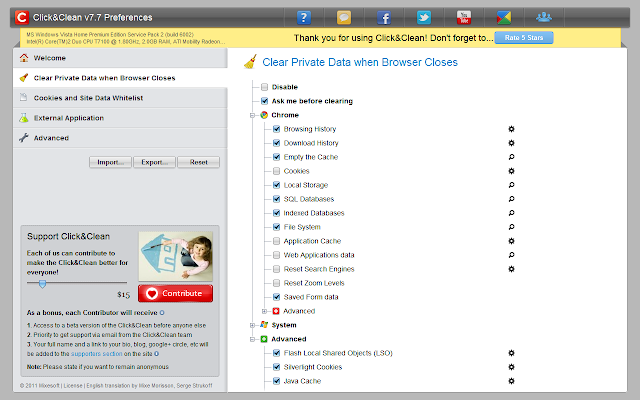Open Cookies and Site Data Whitelist
This screenshot has width=640, height=400.
120,98
